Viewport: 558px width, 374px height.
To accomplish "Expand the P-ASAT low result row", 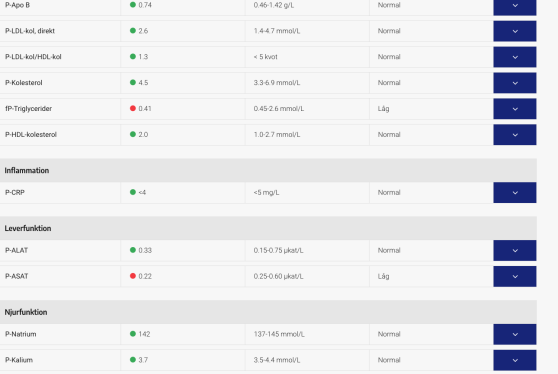I will point(515,276).
